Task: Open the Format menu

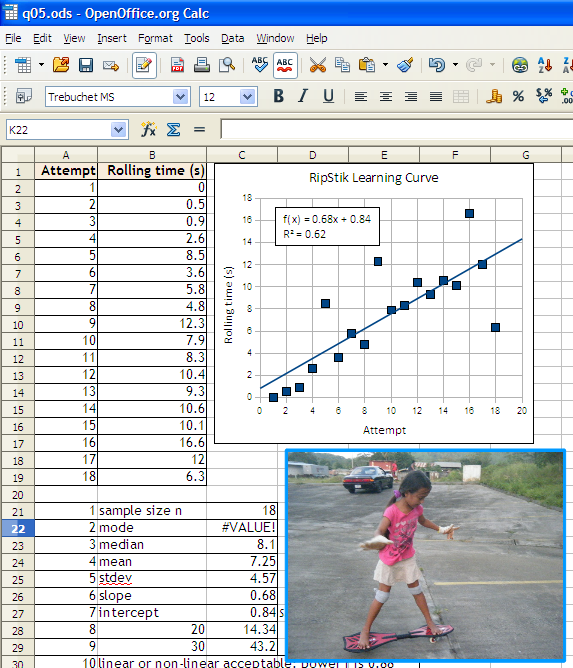Action: click(155, 38)
